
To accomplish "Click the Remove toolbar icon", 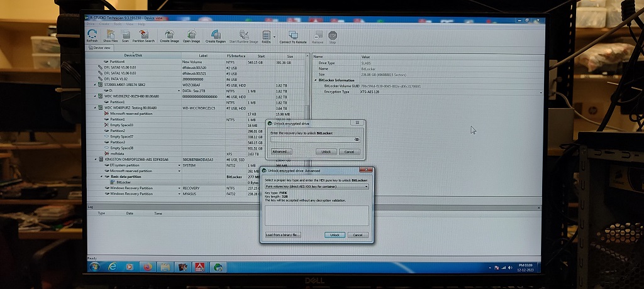I will [318, 36].
